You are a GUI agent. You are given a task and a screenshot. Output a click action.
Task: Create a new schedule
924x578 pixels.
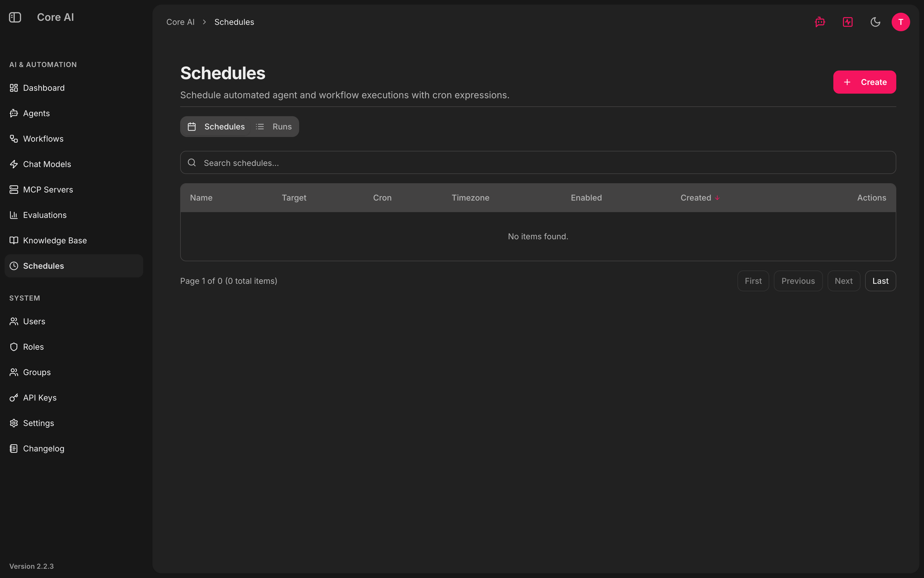[865, 82]
